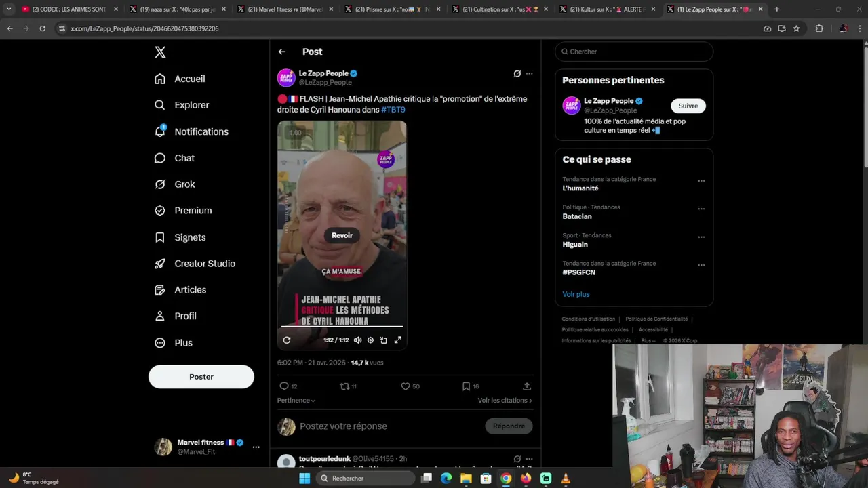
Task: Mute the video volume
Action: point(357,340)
